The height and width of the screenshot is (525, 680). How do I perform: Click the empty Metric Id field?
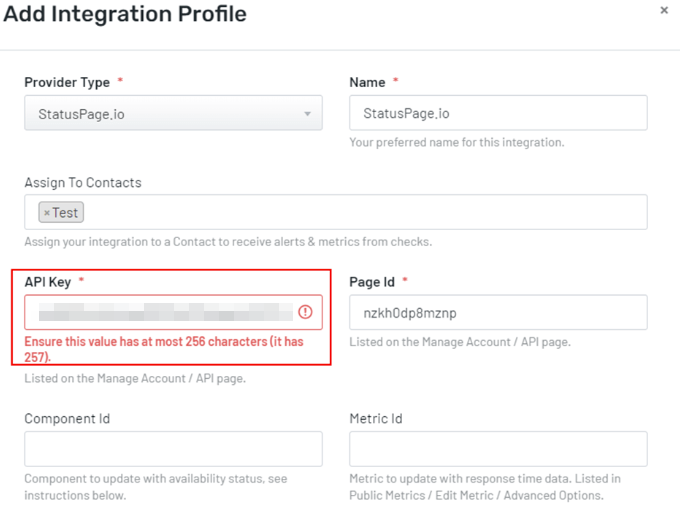pyautogui.click(x=498, y=449)
